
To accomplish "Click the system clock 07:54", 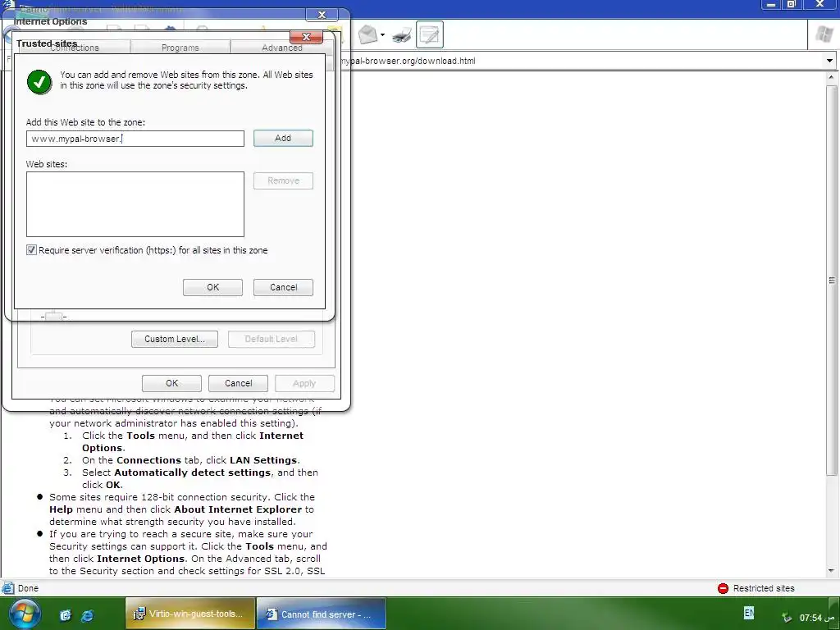I will [816, 618].
